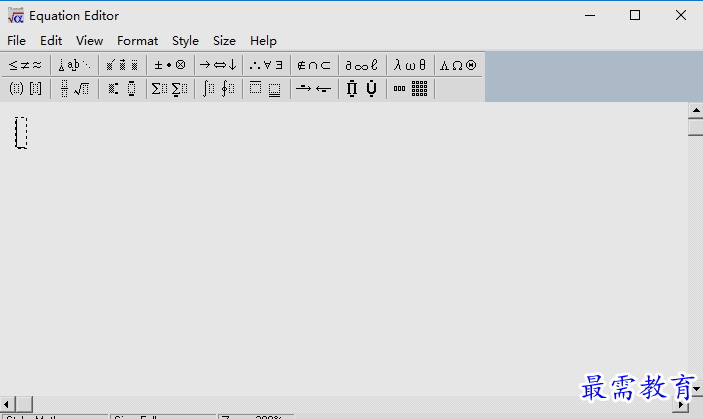
Task: Maximize the Equation Editor window
Action: tap(635, 16)
